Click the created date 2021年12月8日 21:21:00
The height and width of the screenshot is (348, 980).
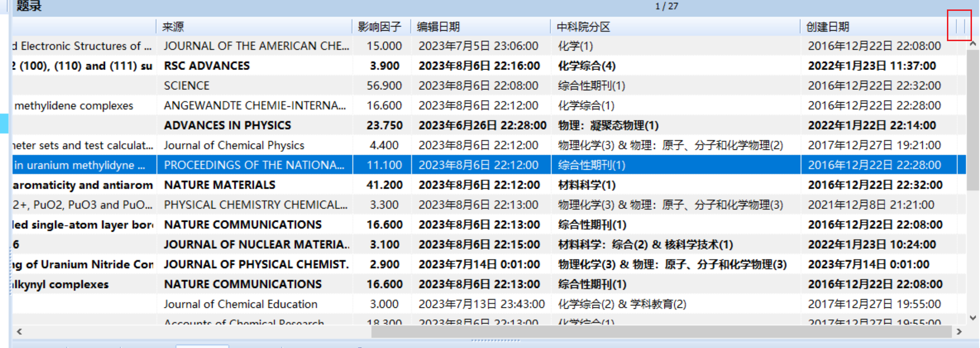click(x=871, y=205)
